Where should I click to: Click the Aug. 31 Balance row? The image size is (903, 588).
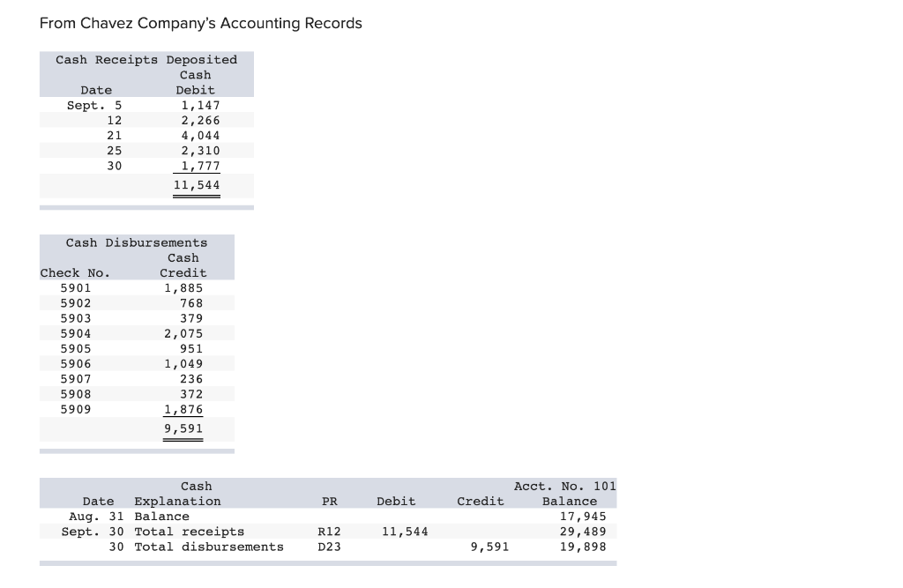(328, 517)
